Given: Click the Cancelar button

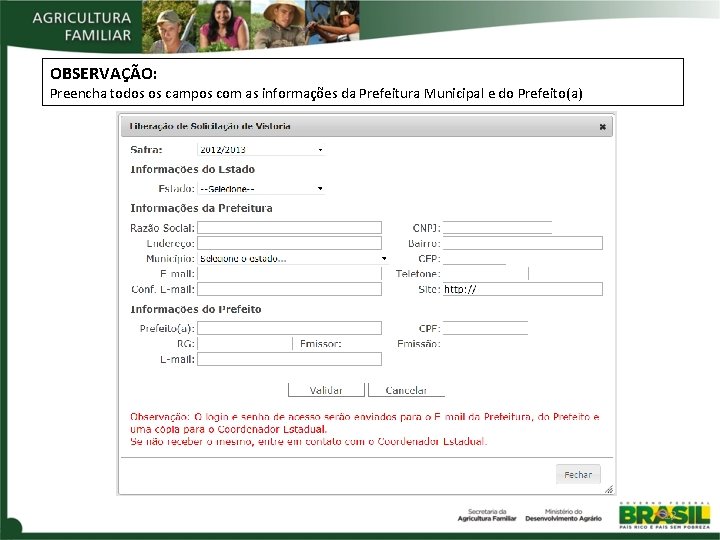Looking at the screenshot, I should (x=406, y=390).
